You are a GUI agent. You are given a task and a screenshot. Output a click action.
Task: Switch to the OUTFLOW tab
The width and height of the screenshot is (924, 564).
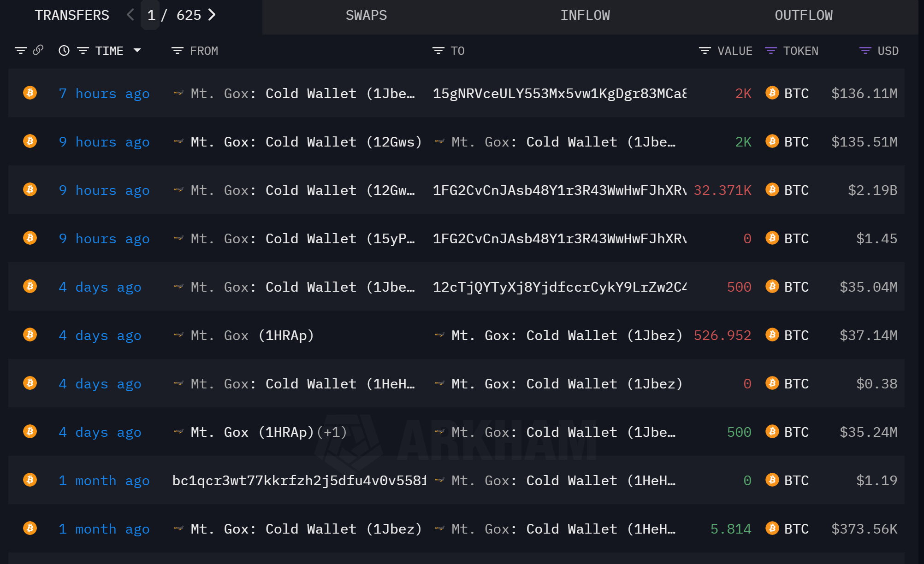click(803, 15)
